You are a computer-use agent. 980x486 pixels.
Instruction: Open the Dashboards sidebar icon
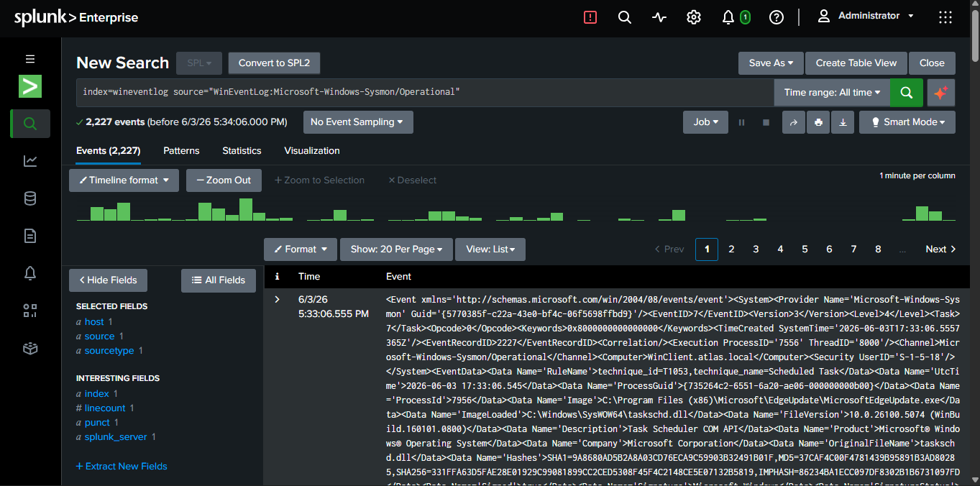30,311
